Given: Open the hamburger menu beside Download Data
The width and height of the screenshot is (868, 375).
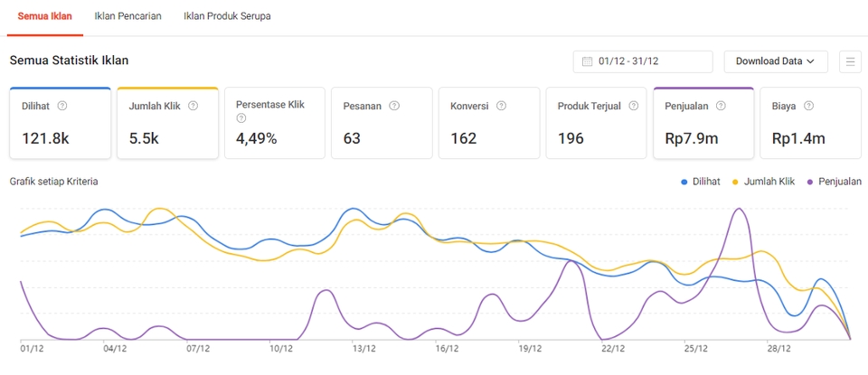Looking at the screenshot, I should (850, 61).
